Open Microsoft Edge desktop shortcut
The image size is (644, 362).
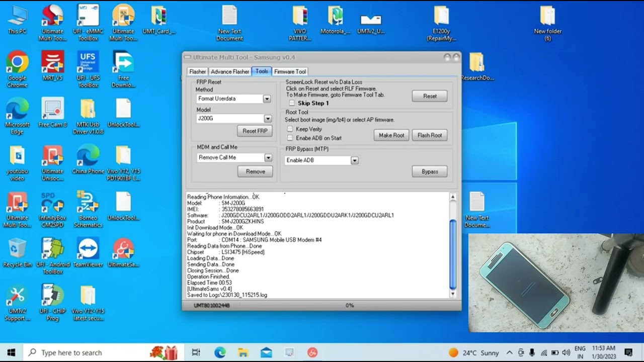(17, 117)
